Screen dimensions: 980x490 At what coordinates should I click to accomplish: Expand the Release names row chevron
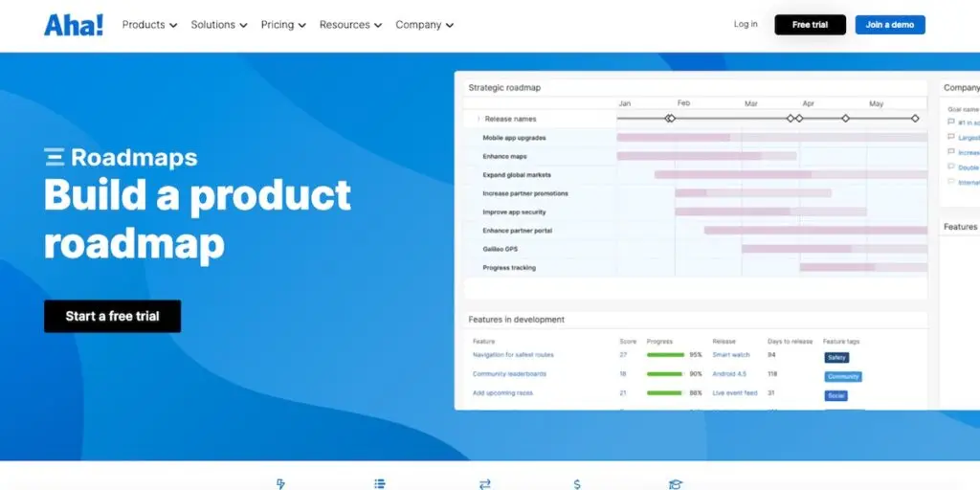point(478,119)
